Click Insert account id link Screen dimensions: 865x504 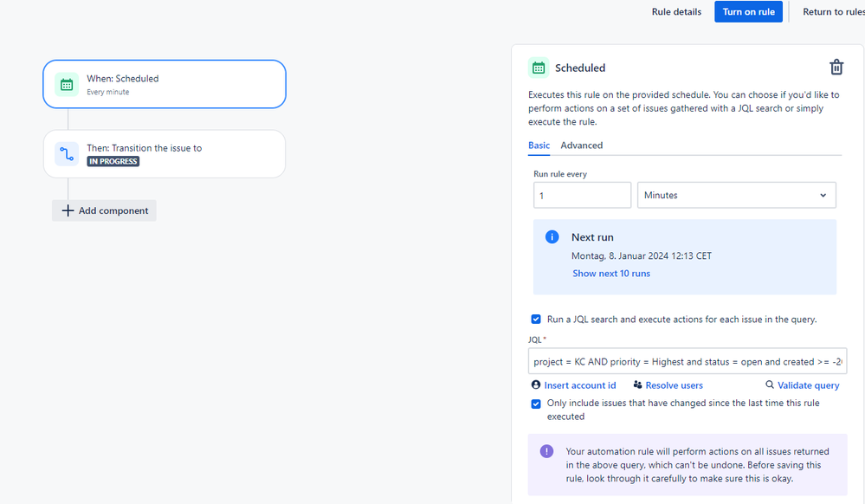(580, 385)
